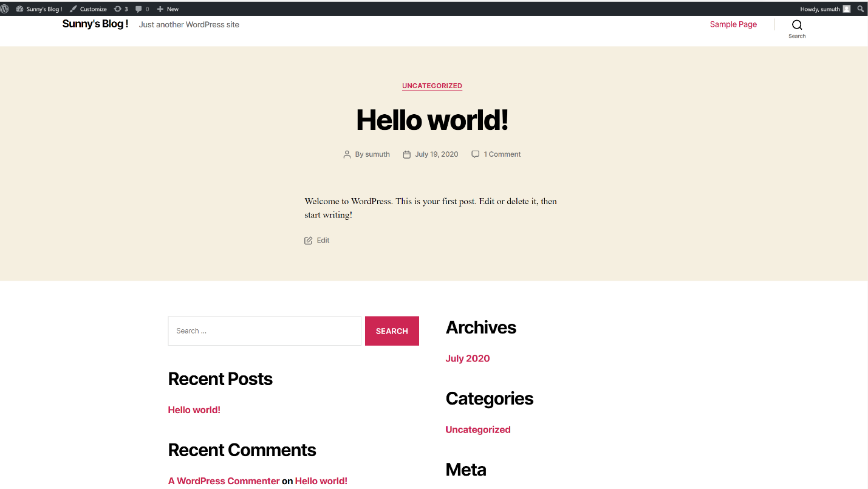The height and width of the screenshot is (489, 868).
Task: Click the magnifier icon at admin bar right
Action: [x=861, y=8]
